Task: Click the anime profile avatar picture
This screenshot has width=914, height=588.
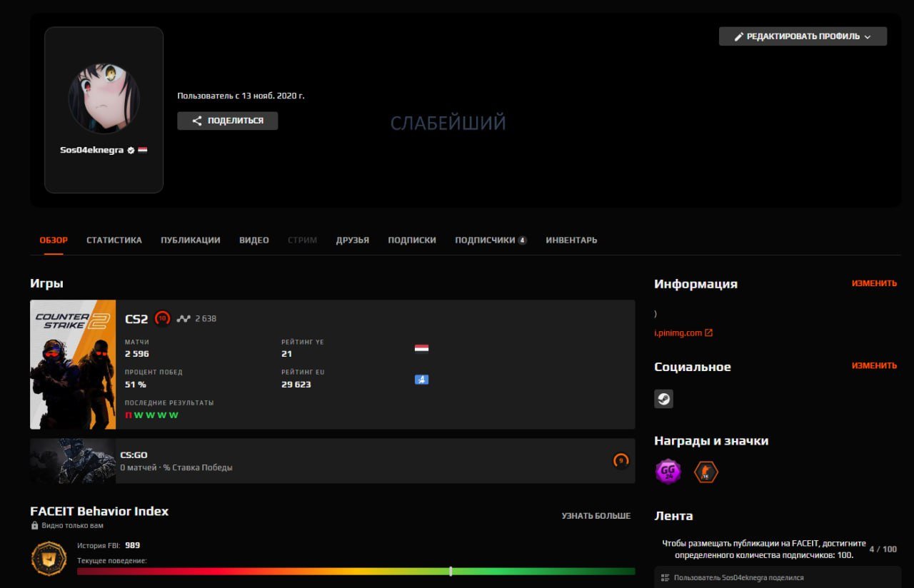Action: (104, 98)
